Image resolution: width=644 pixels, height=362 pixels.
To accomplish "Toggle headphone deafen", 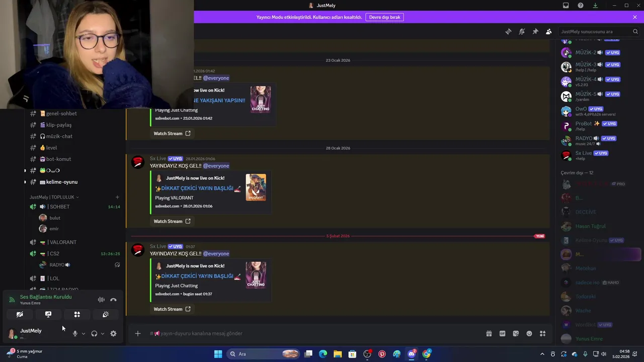I will pos(94,333).
